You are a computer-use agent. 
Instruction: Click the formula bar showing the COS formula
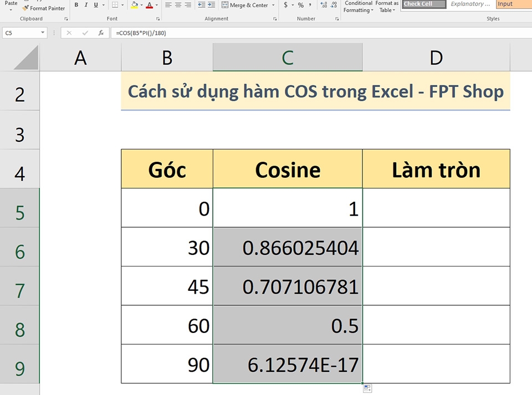click(141, 33)
